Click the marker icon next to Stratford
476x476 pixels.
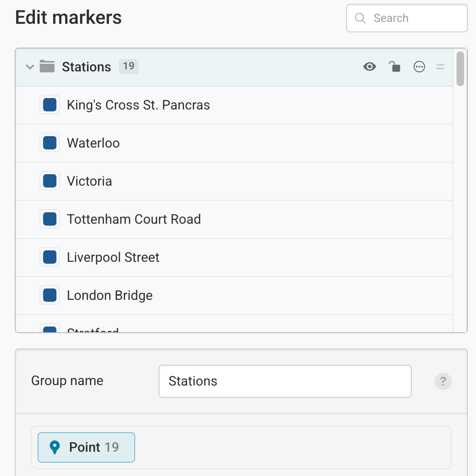coord(50,331)
